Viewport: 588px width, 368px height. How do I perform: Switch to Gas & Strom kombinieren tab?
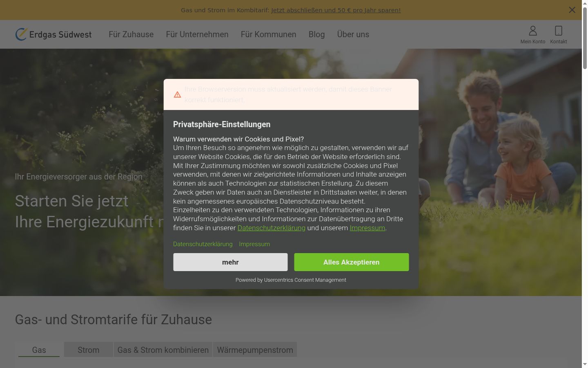163,350
